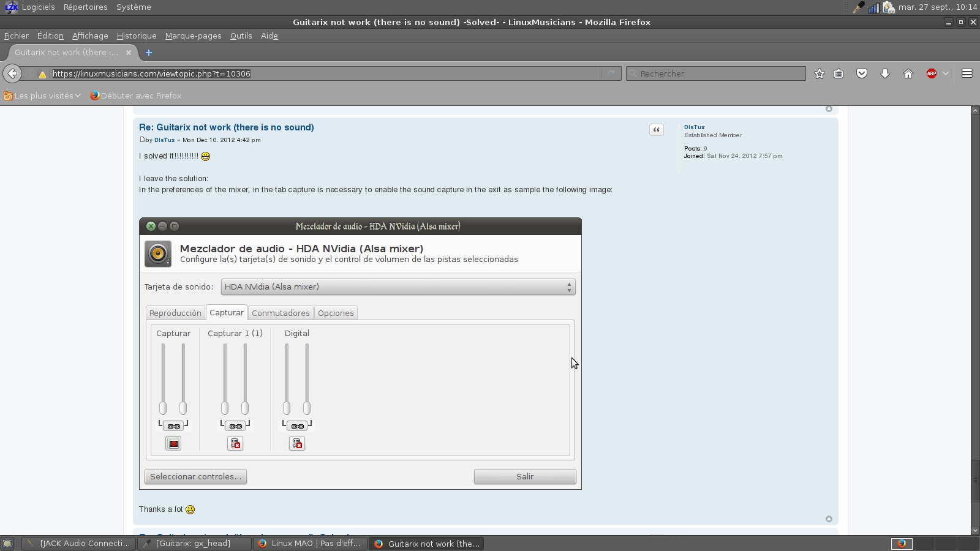The image size is (980, 551).
Task: Open the post title Re: Guitarix not work
Action: pos(227,127)
